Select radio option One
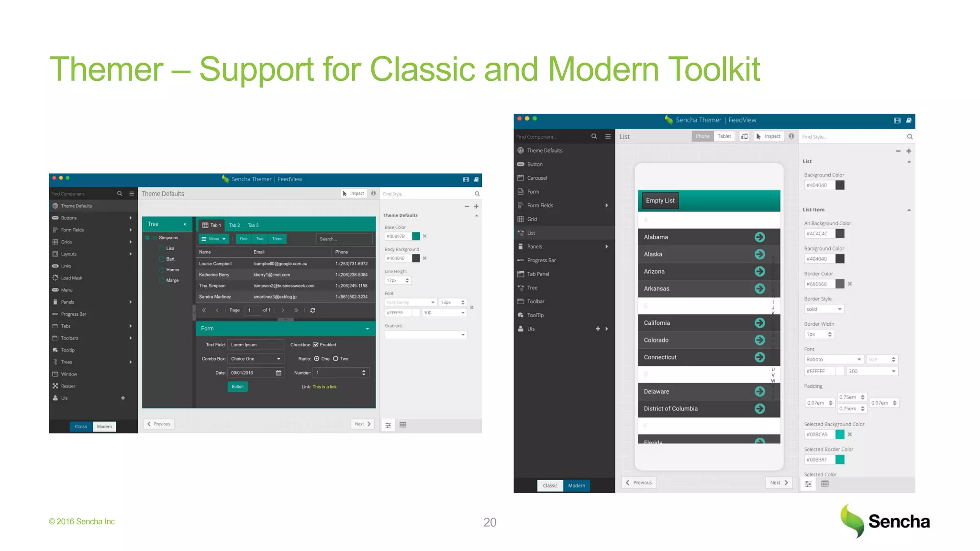The height and width of the screenshot is (551, 980). [x=316, y=359]
